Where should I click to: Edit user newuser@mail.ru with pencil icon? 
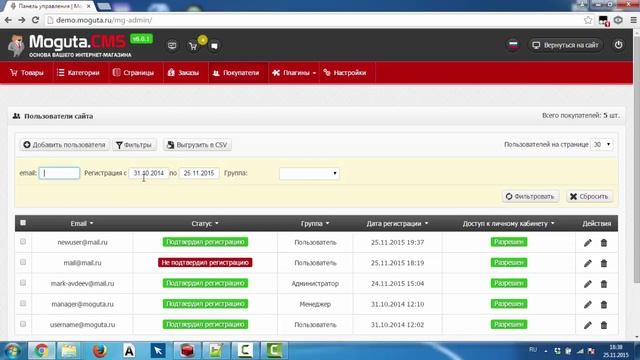587,243
